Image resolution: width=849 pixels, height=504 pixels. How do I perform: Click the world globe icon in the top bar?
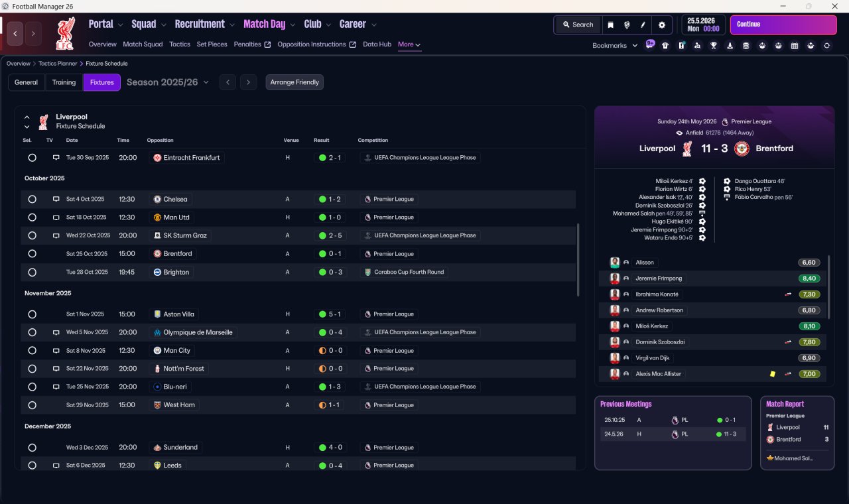pos(627,25)
